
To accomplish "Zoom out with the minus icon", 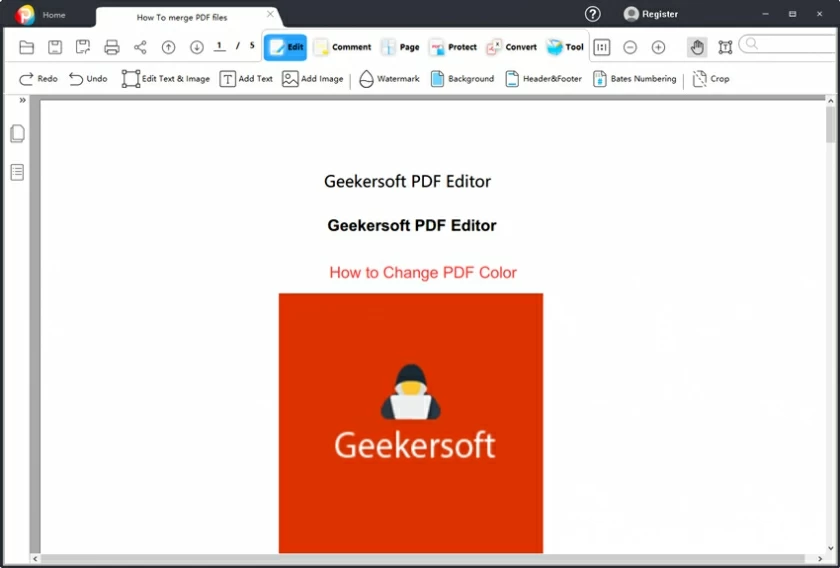I will [x=630, y=47].
